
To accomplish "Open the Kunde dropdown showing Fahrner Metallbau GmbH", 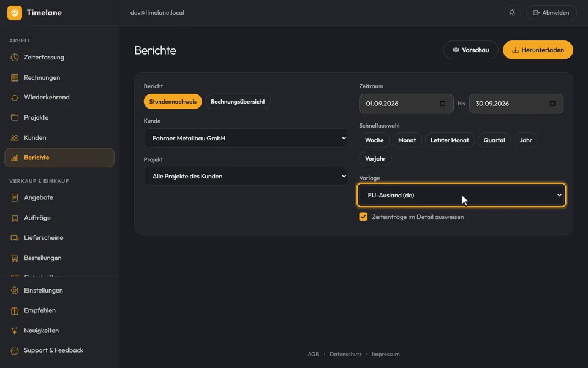I will pos(246,138).
